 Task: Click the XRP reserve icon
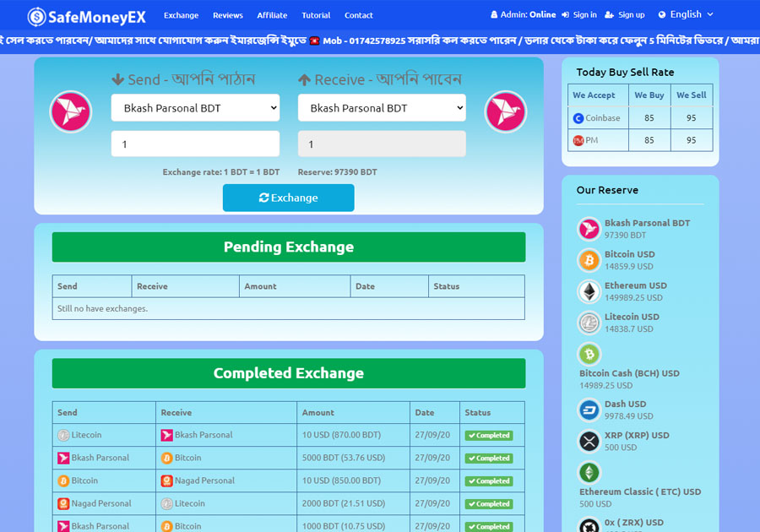(x=589, y=442)
